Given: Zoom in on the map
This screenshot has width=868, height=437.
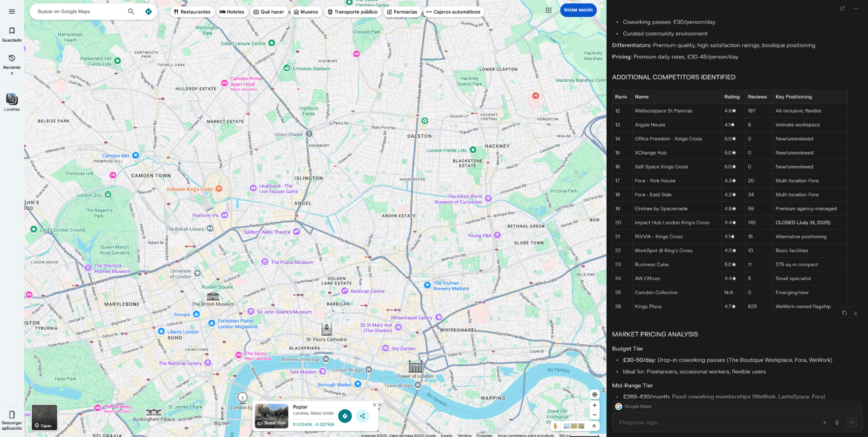Looking at the screenshot, I should click(594, 406).
